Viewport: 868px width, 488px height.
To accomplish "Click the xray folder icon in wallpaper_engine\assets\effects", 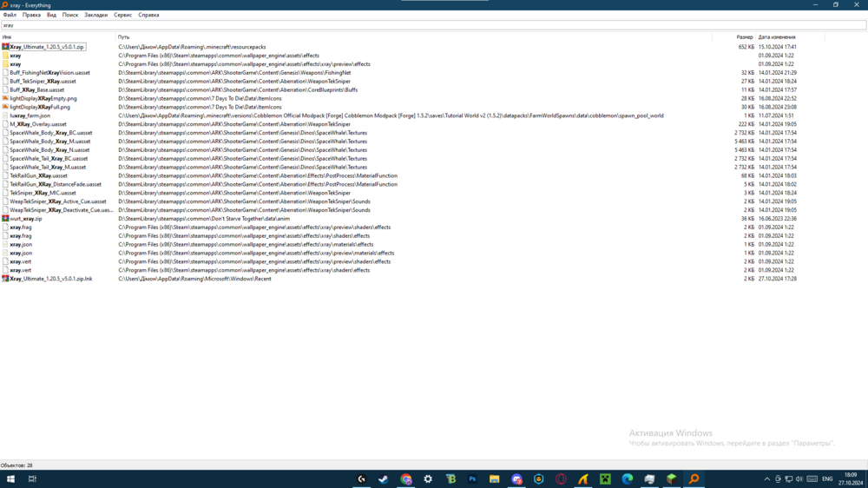I will [x=5, y=56].
